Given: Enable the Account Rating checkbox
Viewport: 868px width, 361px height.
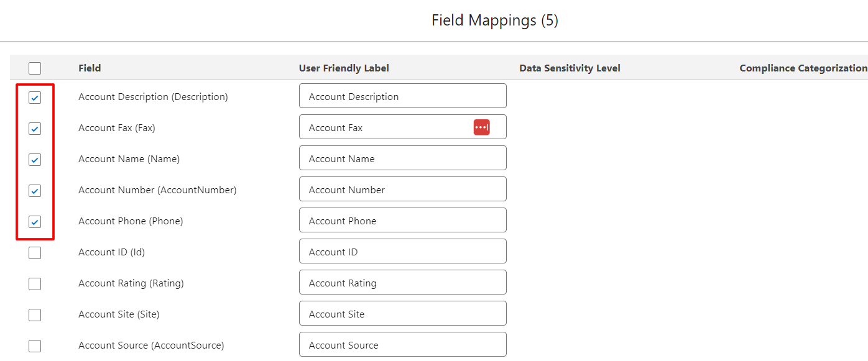Looking at the screenshot, I should tap(35, 284).
